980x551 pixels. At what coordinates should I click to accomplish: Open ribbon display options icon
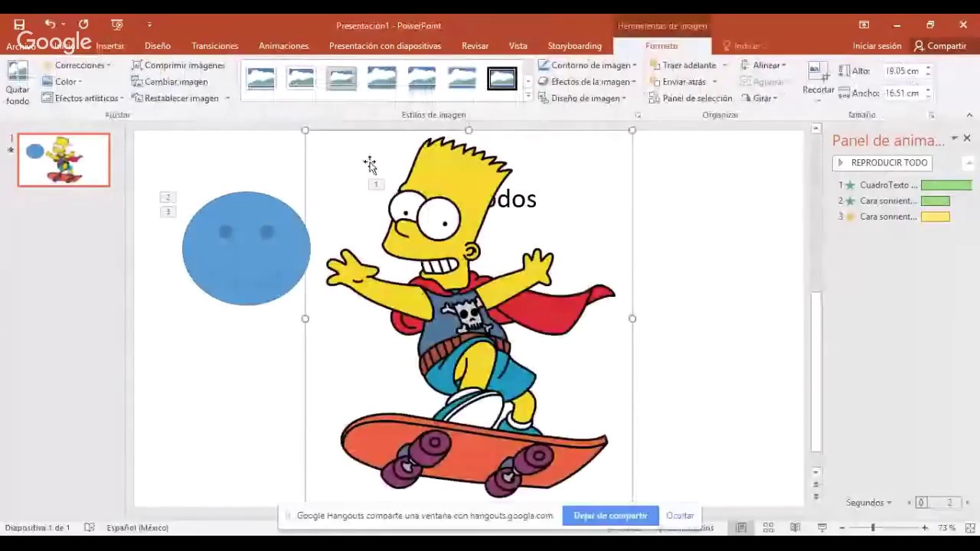click(864, 25)
